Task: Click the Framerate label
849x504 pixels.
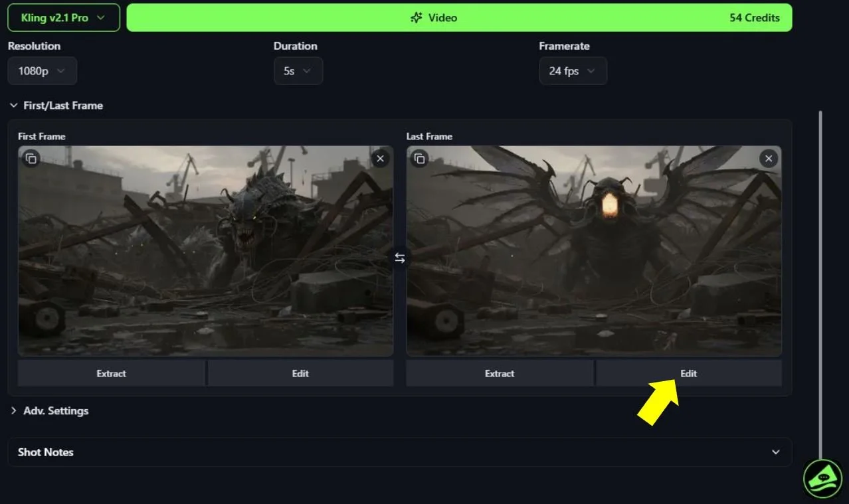Action: (x=565, y=46)
